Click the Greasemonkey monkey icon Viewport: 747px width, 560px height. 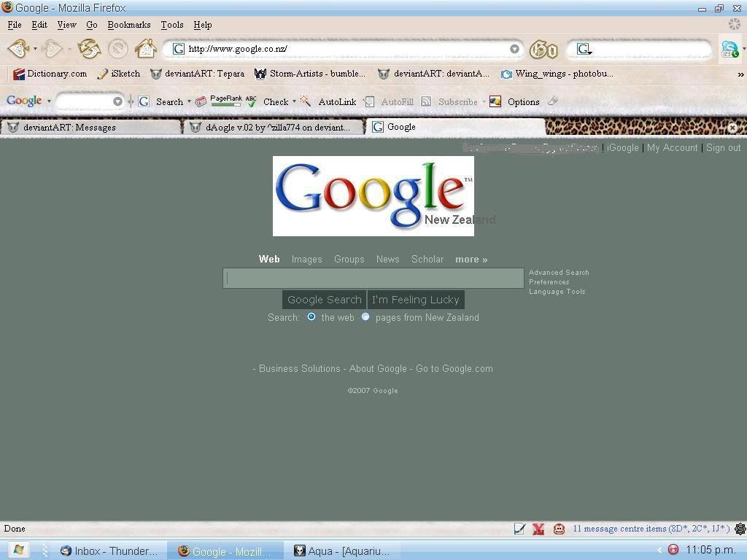point(559,529)
